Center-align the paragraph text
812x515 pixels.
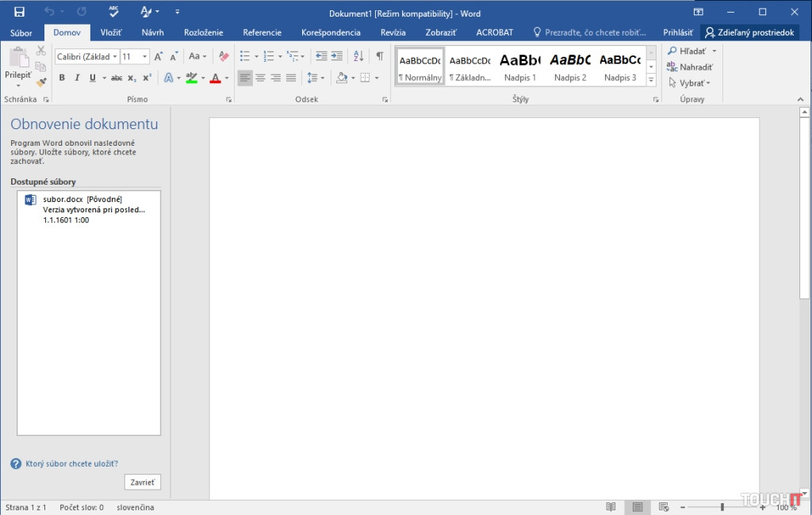[x=260, y=78]
